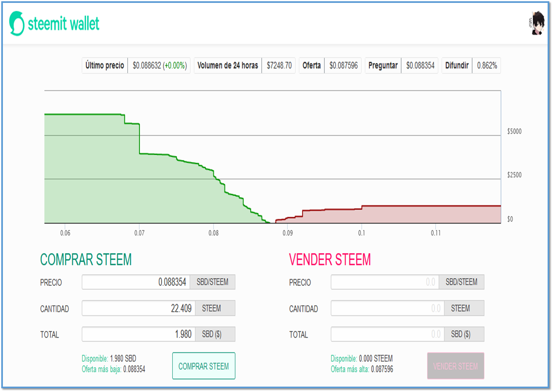553x392 pixels.
Task: Click the PRECIO label in the buy form
Action: [x=51, y=282]
